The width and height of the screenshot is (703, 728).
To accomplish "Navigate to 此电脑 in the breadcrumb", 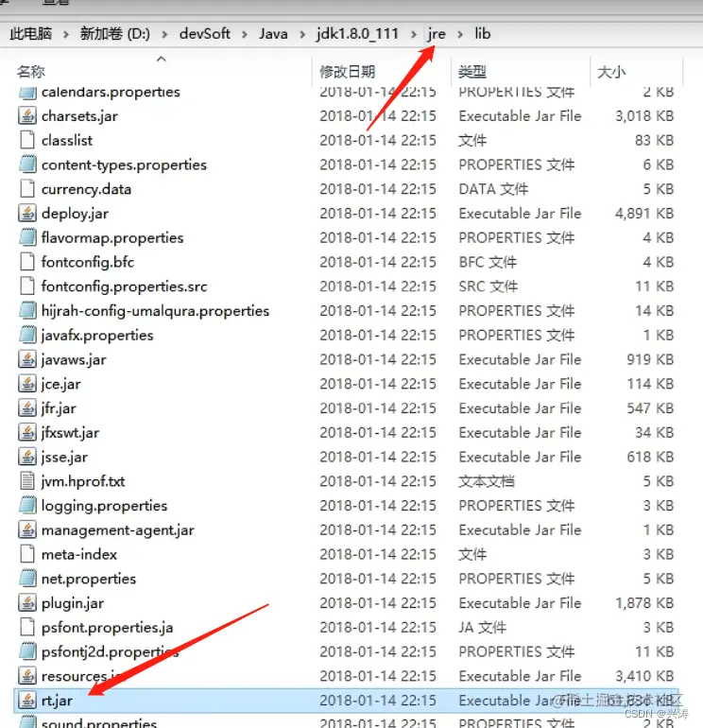I will click(x=30, y=34).
